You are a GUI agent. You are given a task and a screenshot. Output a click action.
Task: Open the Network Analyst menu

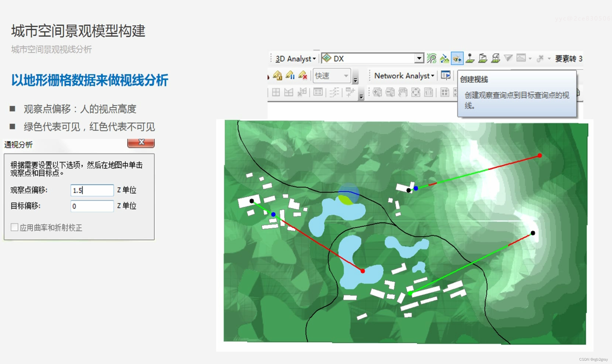click(x=404, y=76)
